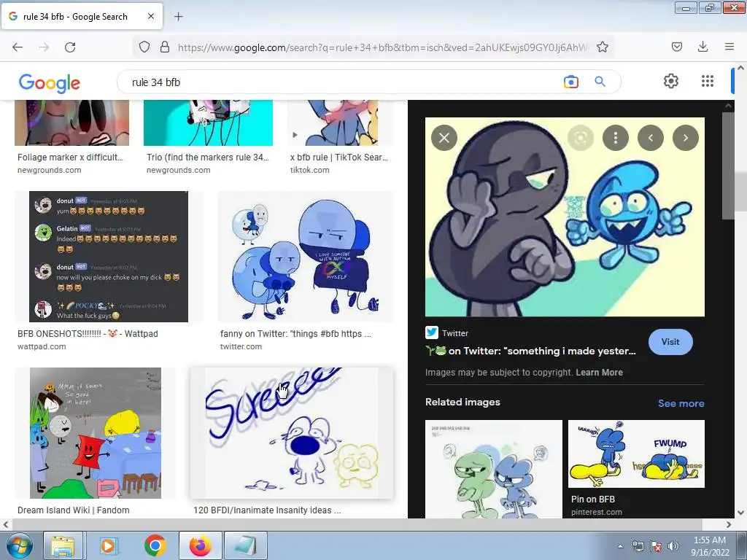747x560 pixels.
Task: Open the Firefox hamburger menu
Action: tap(729, 47)
